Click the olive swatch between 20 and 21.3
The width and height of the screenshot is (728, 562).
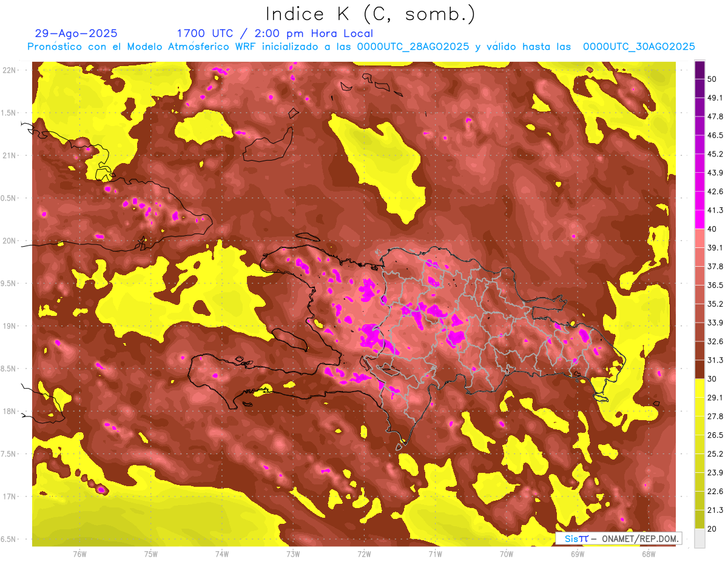click(x=699, y=520)
